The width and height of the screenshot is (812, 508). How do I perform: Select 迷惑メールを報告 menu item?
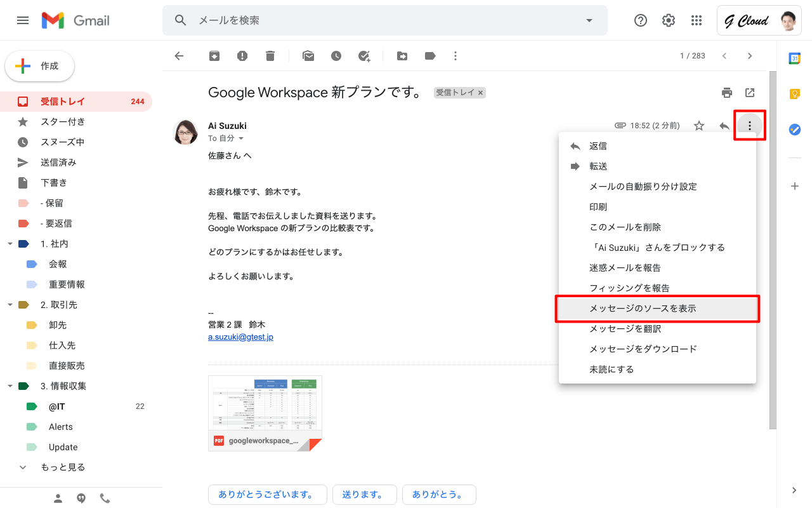(657, 268)
